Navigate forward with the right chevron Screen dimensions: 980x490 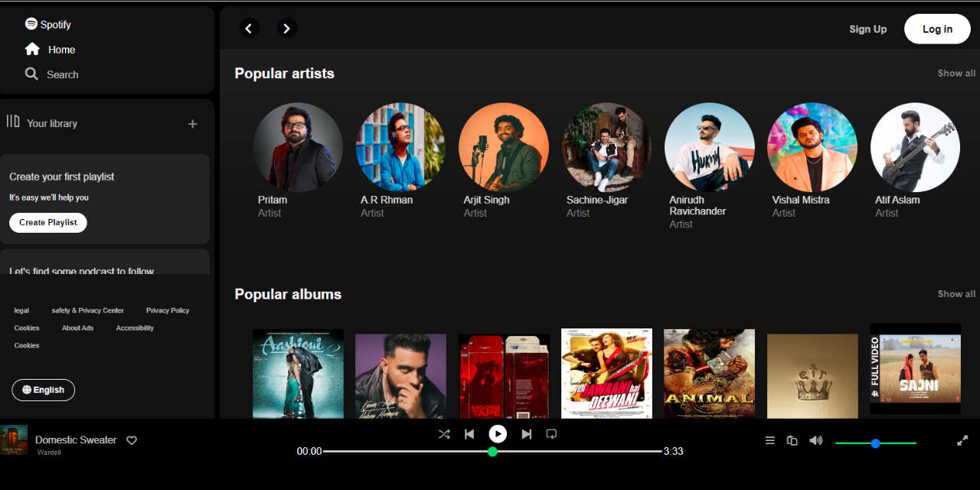(x=287, y=28)
